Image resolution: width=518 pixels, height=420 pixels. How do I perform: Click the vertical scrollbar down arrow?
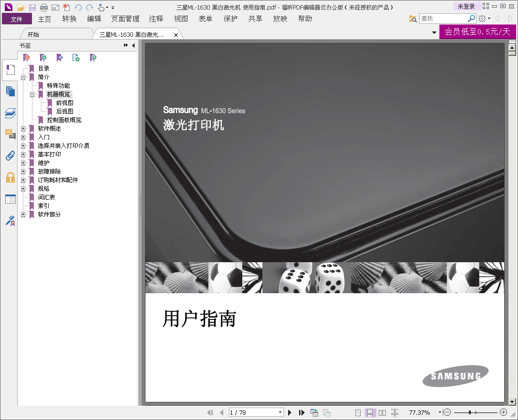click(512, 402)
